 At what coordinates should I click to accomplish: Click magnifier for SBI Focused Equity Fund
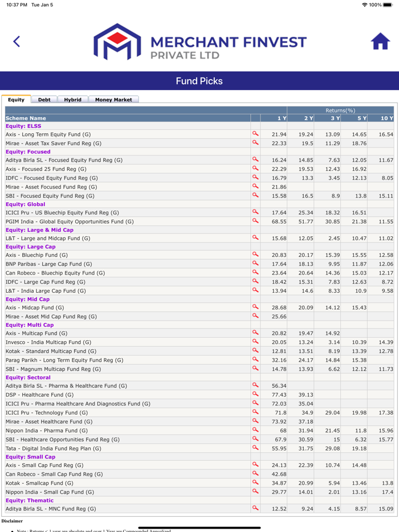tap(255, 195)
